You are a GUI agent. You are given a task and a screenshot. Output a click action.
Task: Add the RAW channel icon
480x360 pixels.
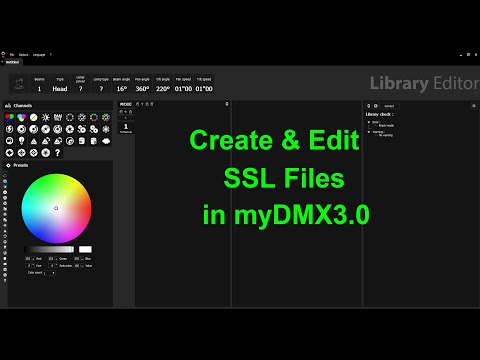(58, 117)
